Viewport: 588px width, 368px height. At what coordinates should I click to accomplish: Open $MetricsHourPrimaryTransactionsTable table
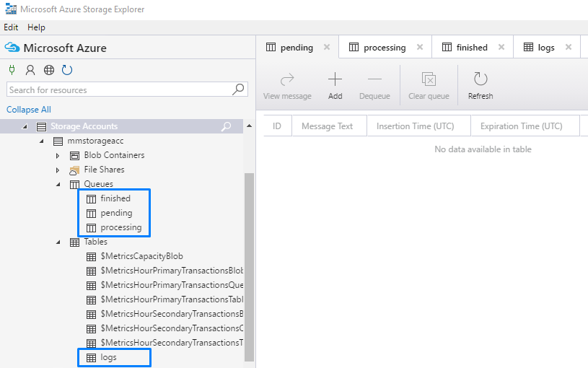coord(172,299)
